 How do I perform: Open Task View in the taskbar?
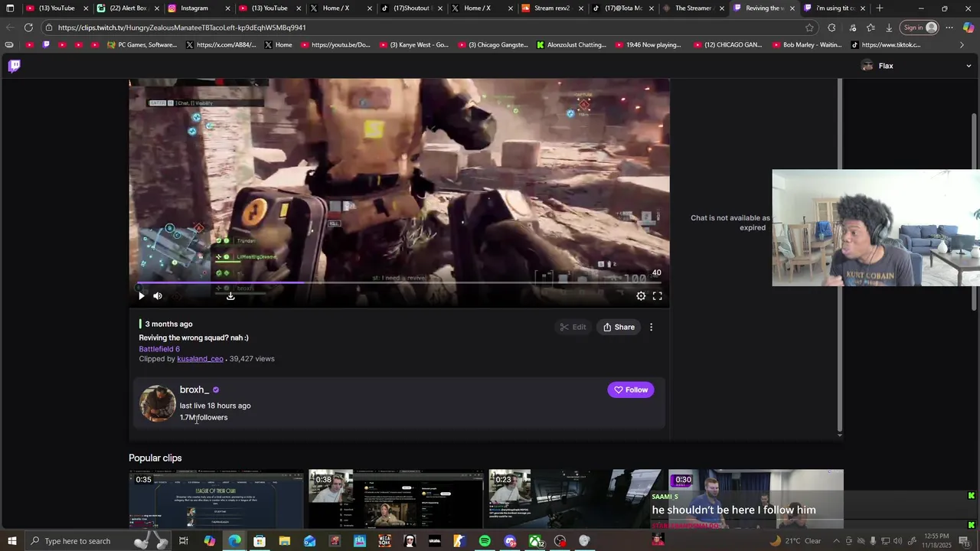pyautogui.click(x=184, y=541)
